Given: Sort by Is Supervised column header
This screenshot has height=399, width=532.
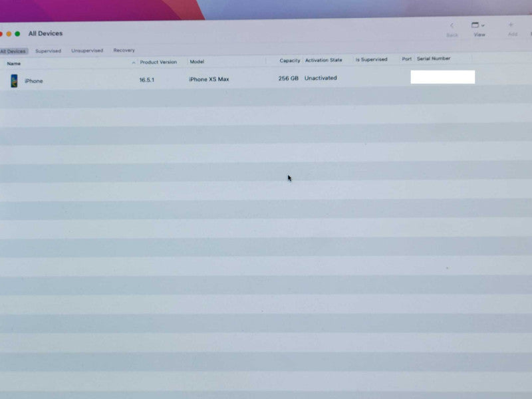Looking at the screenshot, I should tap(371, 59).
